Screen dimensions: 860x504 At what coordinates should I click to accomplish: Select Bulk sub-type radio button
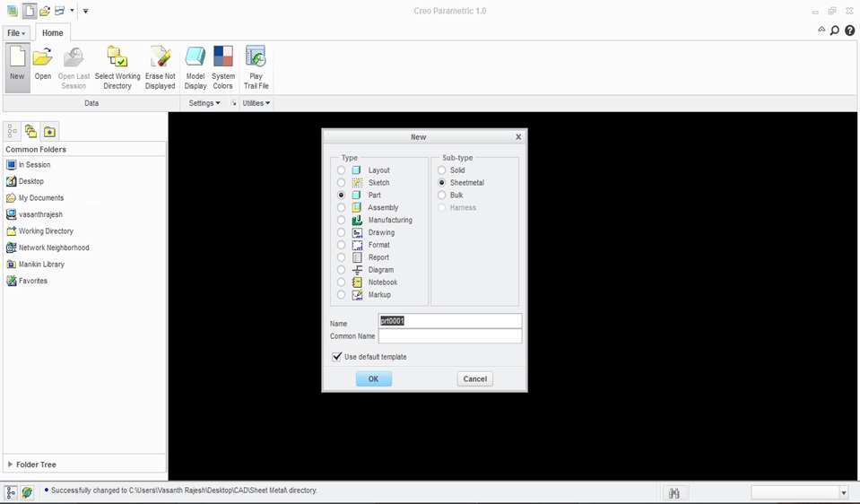pyautogui.click(x=441, y=196)
